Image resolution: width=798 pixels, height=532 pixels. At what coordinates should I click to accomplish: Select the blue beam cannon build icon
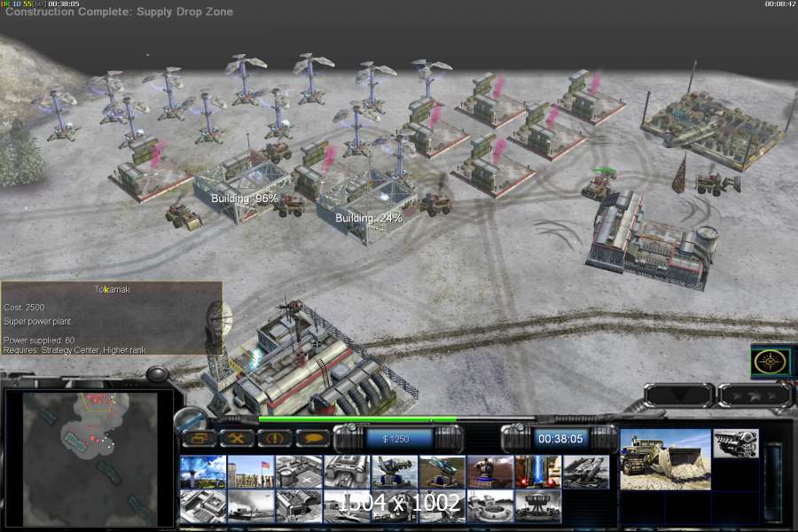(538, 472)
